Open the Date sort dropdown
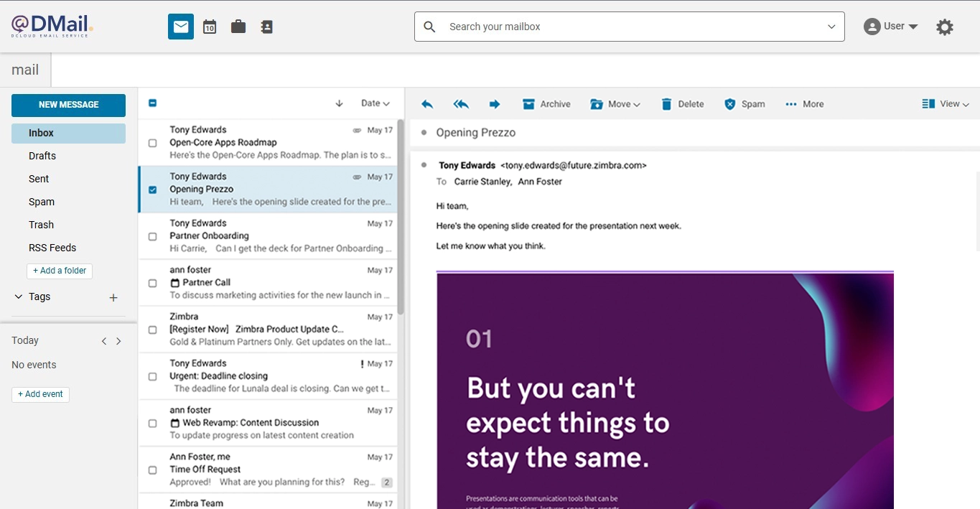 tap(375, 103)
